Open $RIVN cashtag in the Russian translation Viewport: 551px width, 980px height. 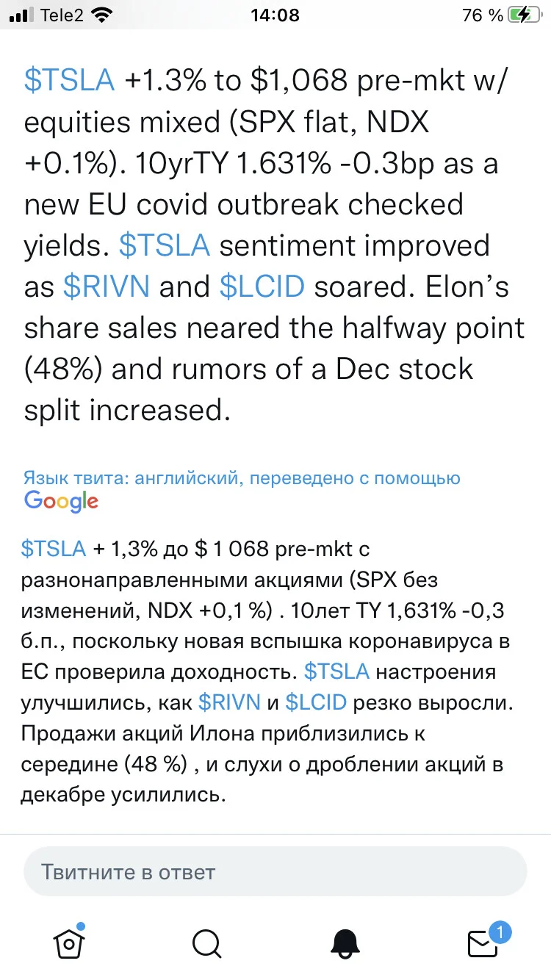[229, 702]
